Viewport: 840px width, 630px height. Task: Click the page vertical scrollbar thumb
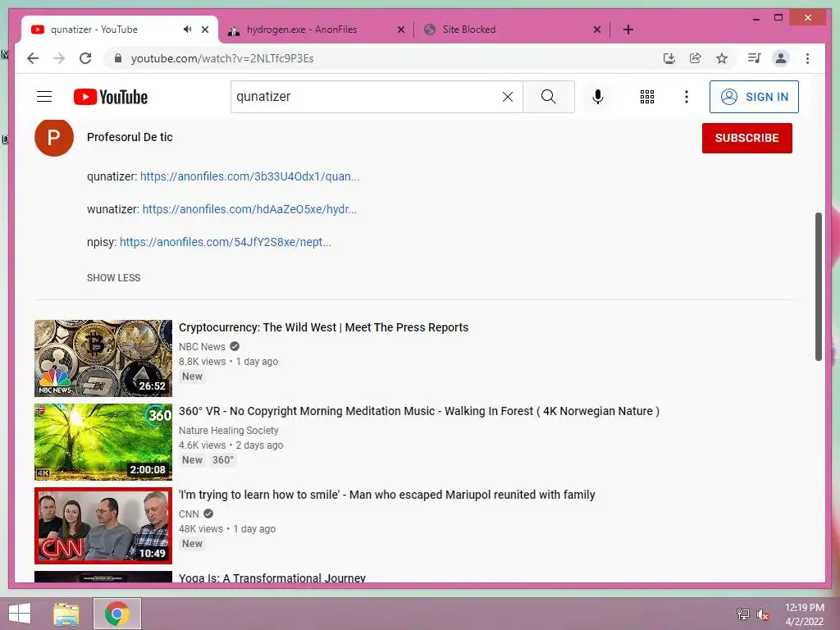[818, 286]
